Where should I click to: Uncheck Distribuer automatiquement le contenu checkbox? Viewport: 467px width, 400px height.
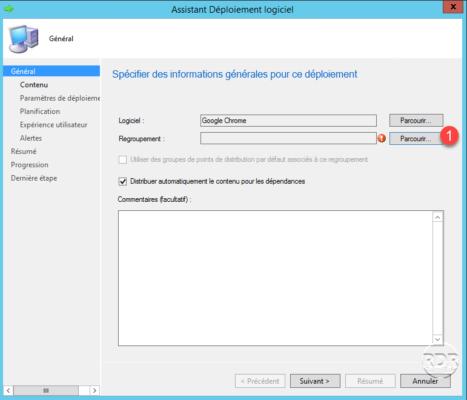[123, 181]
